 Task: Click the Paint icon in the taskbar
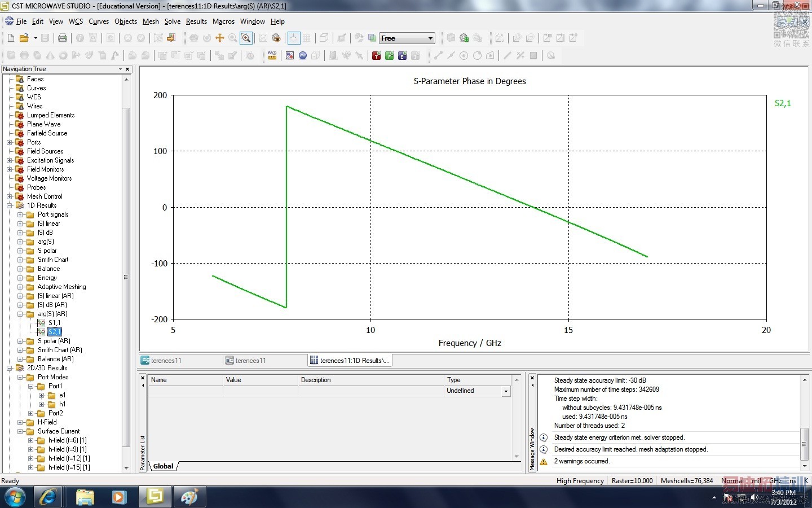coord(189,497)
